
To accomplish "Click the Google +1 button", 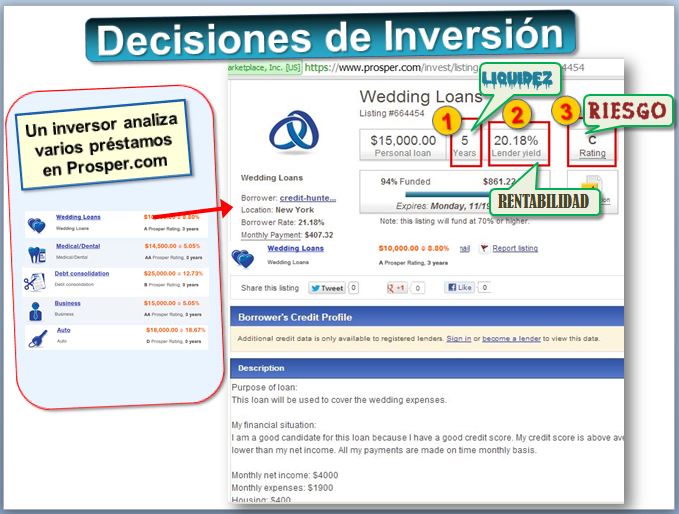I will coord(397,288).
